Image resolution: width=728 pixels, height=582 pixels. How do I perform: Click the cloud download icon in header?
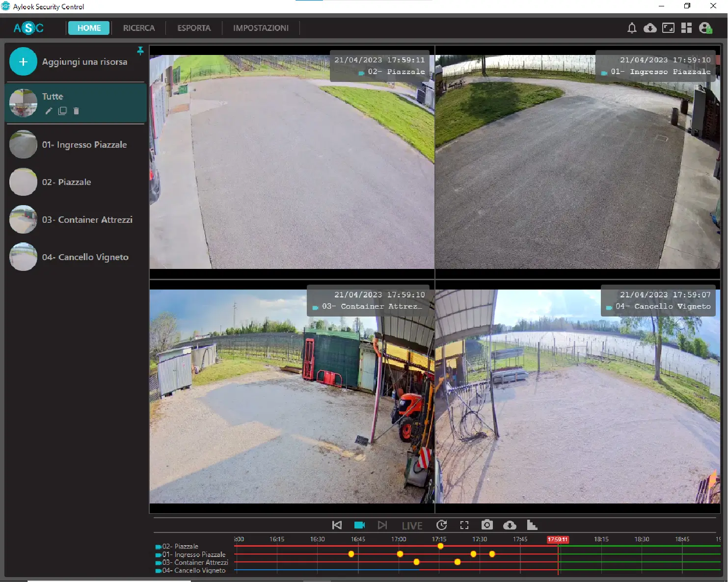coord(650,28)
